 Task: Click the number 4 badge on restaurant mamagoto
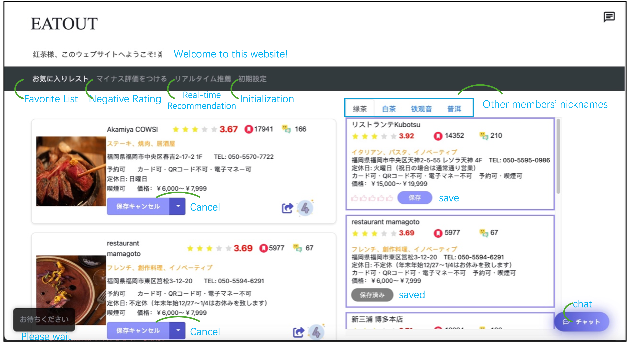[316, 332]
